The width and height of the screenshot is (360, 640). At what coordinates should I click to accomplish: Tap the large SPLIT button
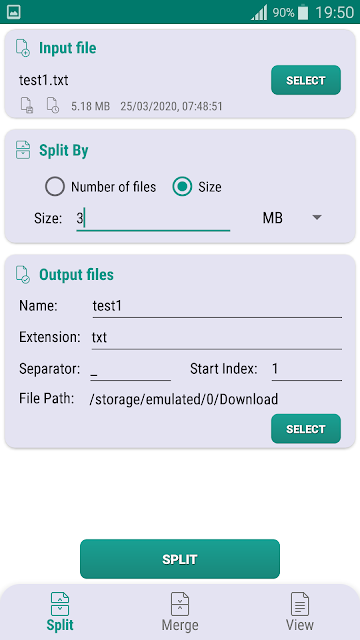coord(180,559)
